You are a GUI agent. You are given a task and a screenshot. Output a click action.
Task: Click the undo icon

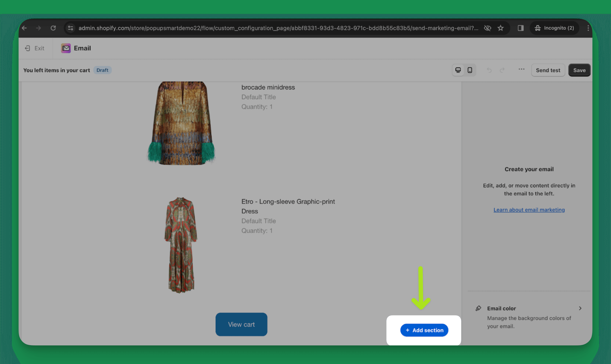[488, 70]
